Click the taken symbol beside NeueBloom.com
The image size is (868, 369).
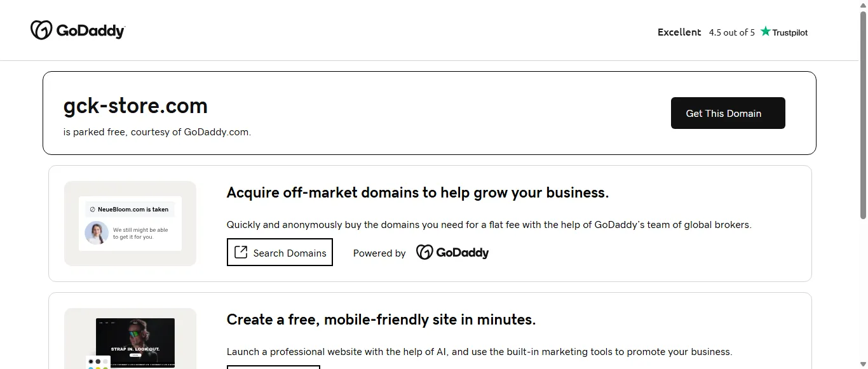point(92,209)
